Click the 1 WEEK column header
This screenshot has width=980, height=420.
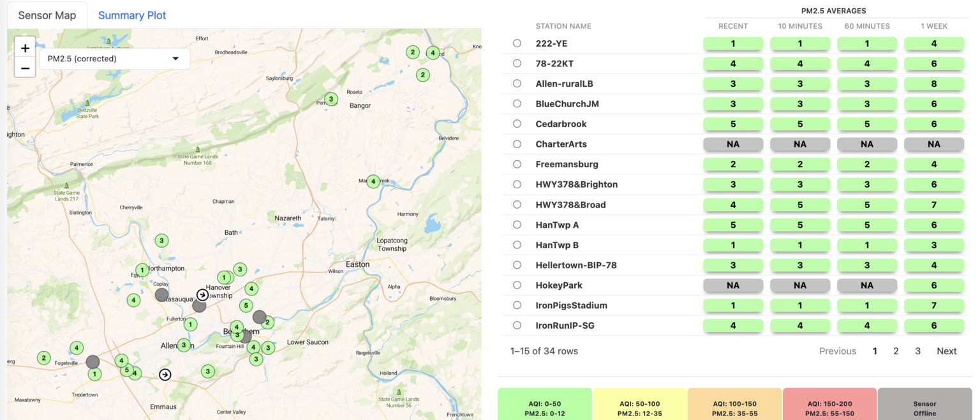coord(934,26)
